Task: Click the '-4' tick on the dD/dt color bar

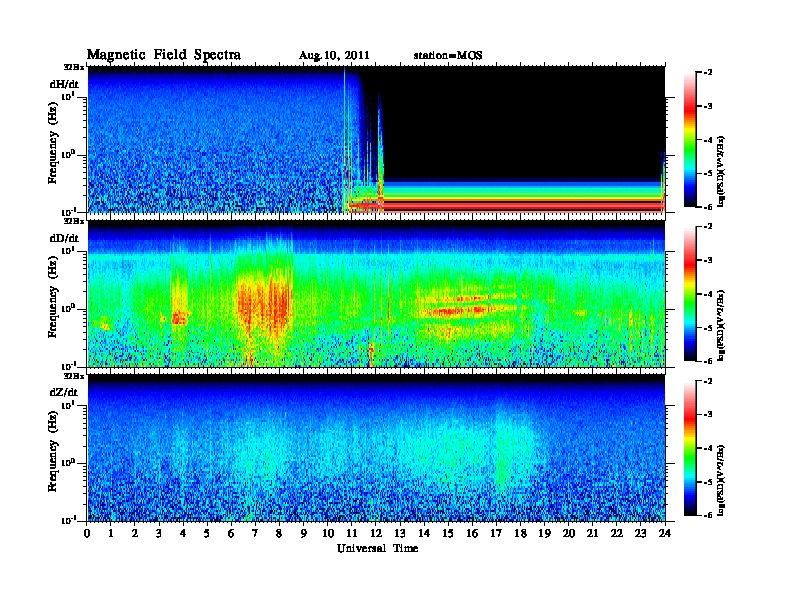Action: point(708,294)
